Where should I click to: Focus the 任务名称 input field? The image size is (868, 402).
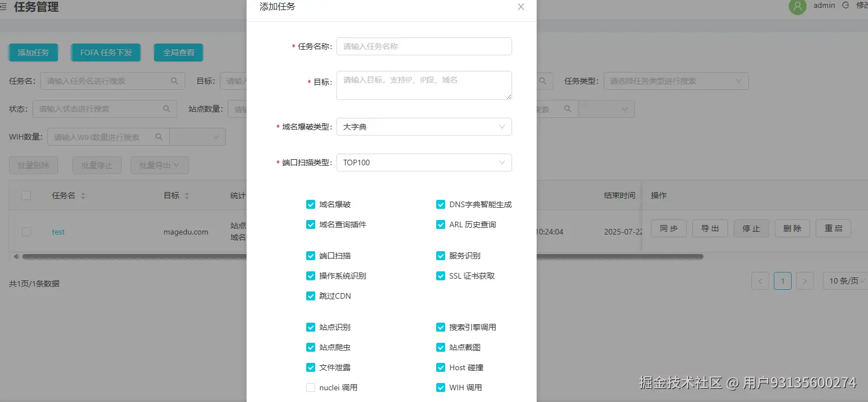[x=424, y=46]
